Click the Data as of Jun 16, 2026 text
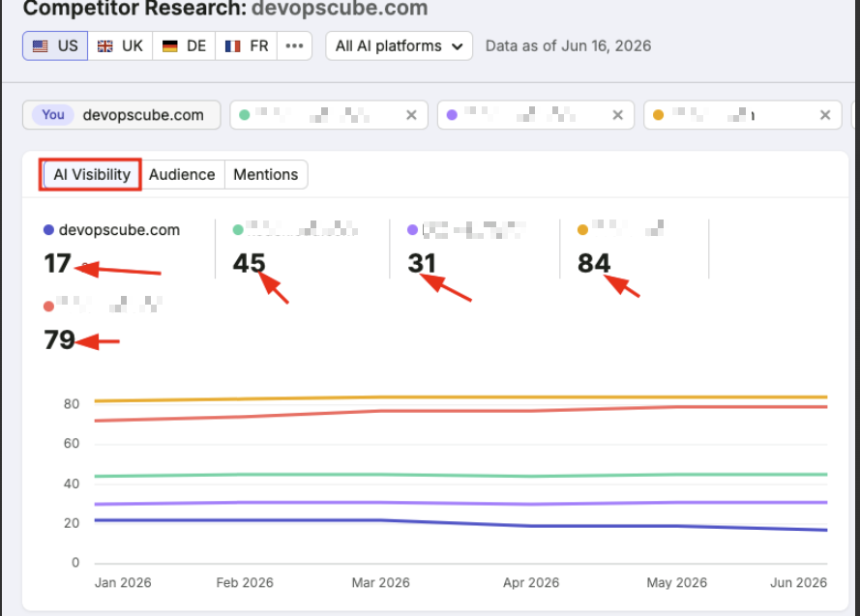This screenshot has width=860, height=616. [568, 46]
